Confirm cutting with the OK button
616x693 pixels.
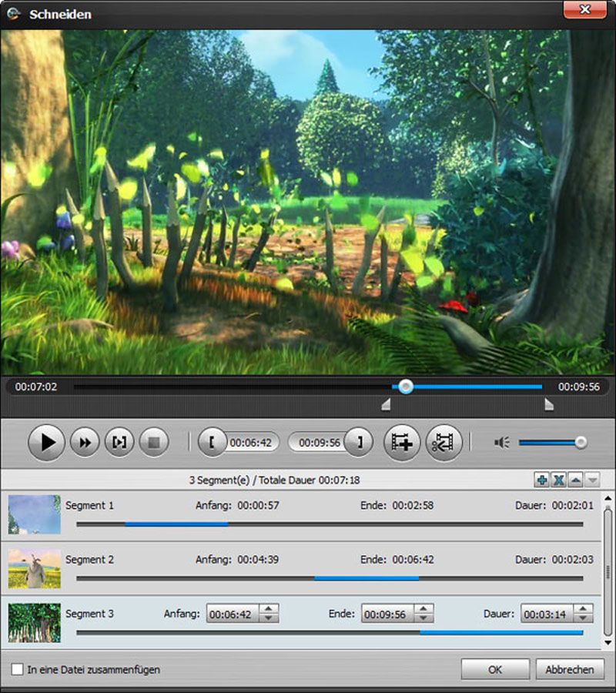pyautogui.click(x=494, y=669)
